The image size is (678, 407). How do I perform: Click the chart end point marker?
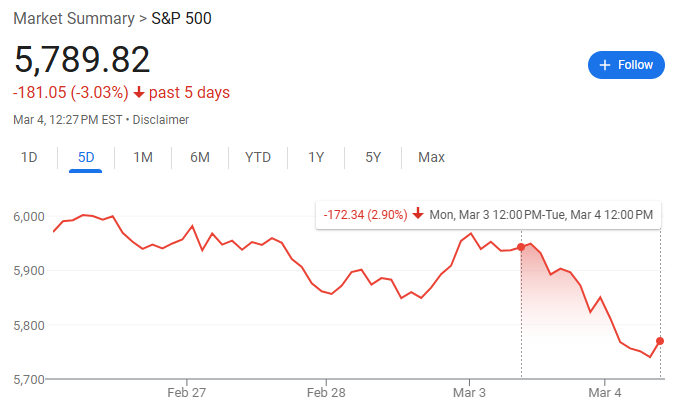coord(660,341)
